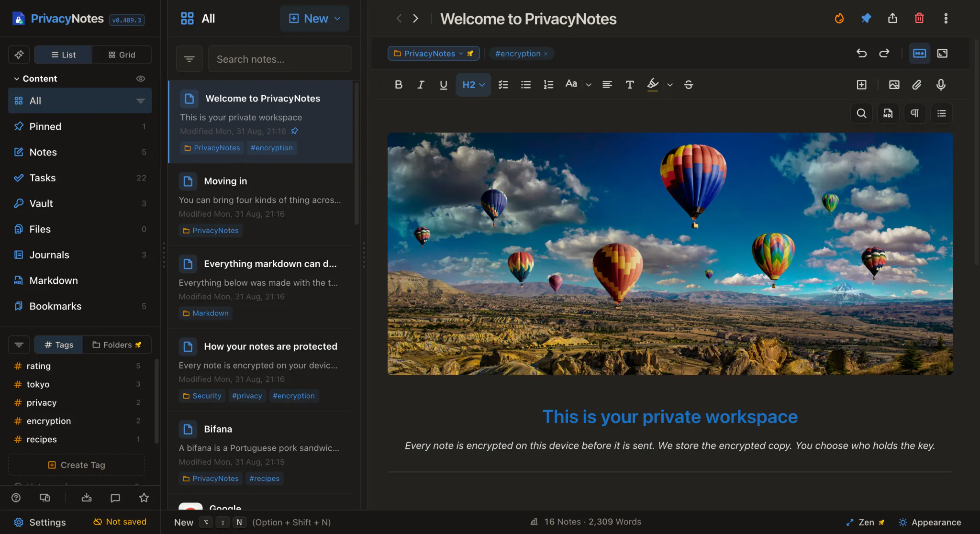Image resolution: width=980 pixels, height=534 pixels.
Task: Toggle pin on the current note
Action: point(866,18)
